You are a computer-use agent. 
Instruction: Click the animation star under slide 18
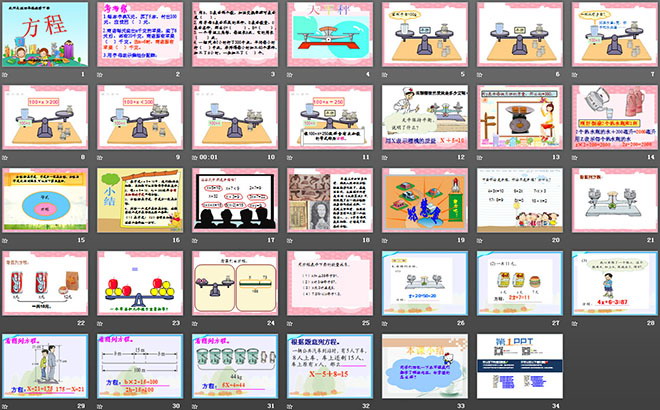(290, 240)
